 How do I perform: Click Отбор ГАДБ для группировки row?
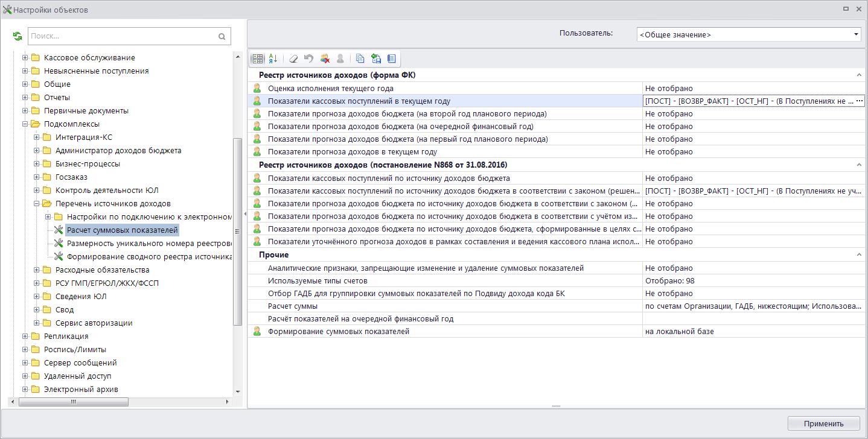[416, 294]
